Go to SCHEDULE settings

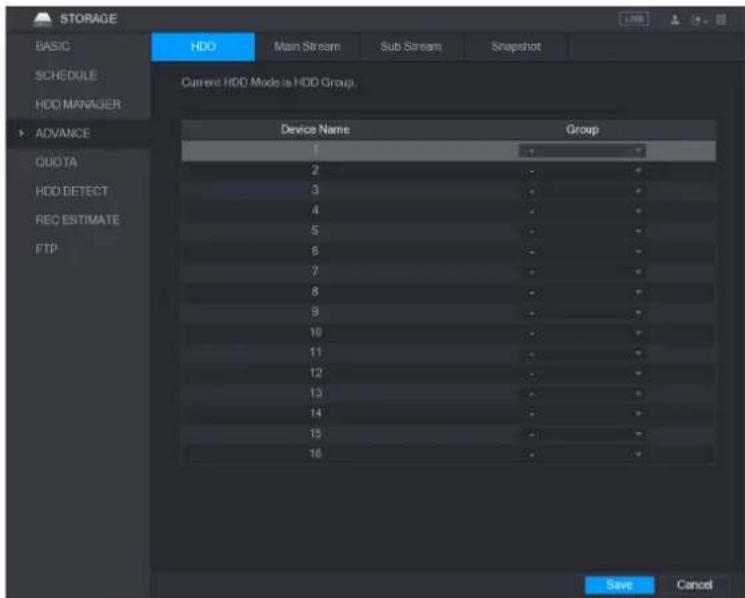(x=66, y=75)
